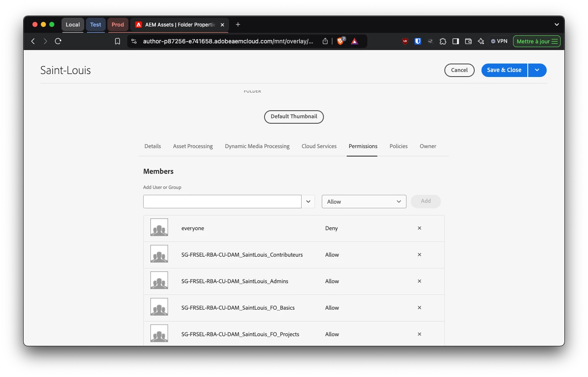Click the Add member button
The height and width of the screenshot is (377, 588).
point(425,201)
